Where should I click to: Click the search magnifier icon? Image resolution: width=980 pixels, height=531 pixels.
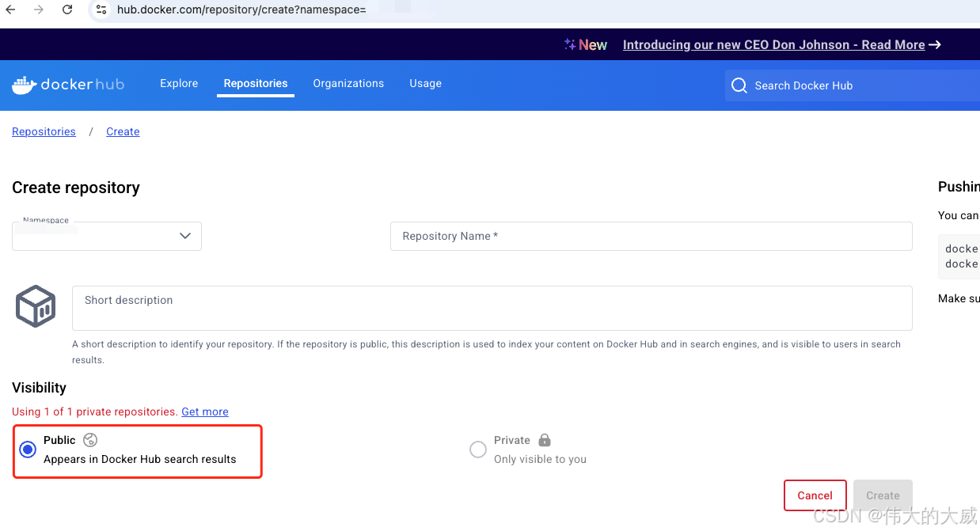[739, 85]
